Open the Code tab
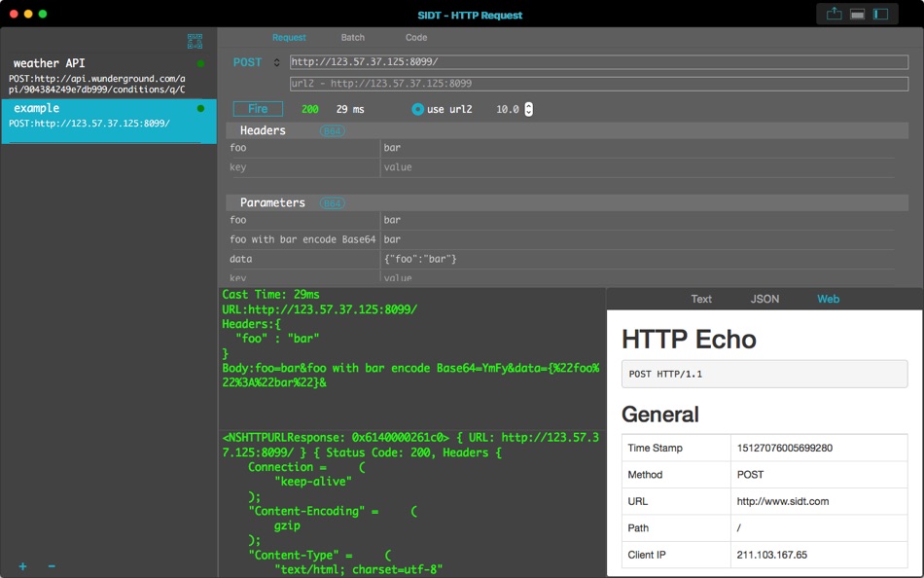924x578 pixels. (x=416, y=37)
